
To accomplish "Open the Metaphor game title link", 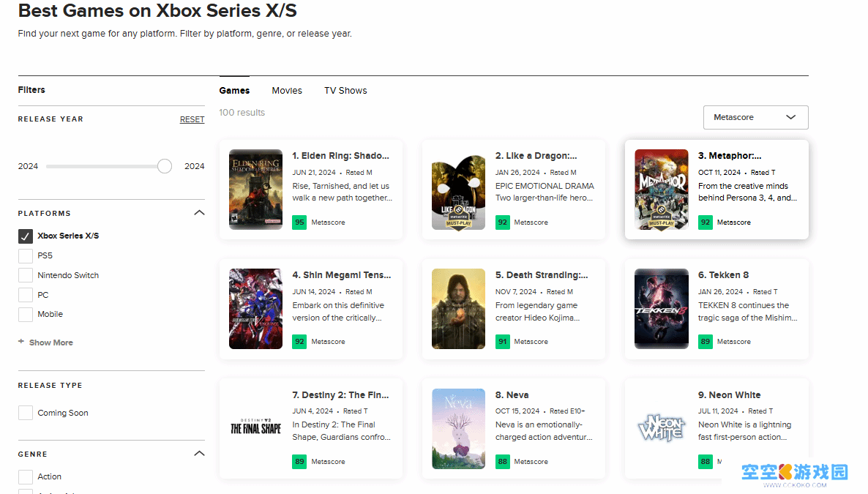I will (730, 156).
